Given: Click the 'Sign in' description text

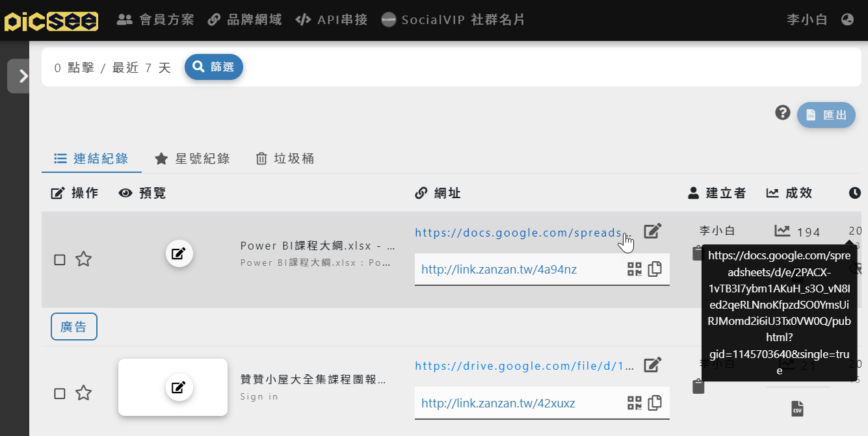Looking at the screenshot, I should pyautogui.click(x=259, y=396).
